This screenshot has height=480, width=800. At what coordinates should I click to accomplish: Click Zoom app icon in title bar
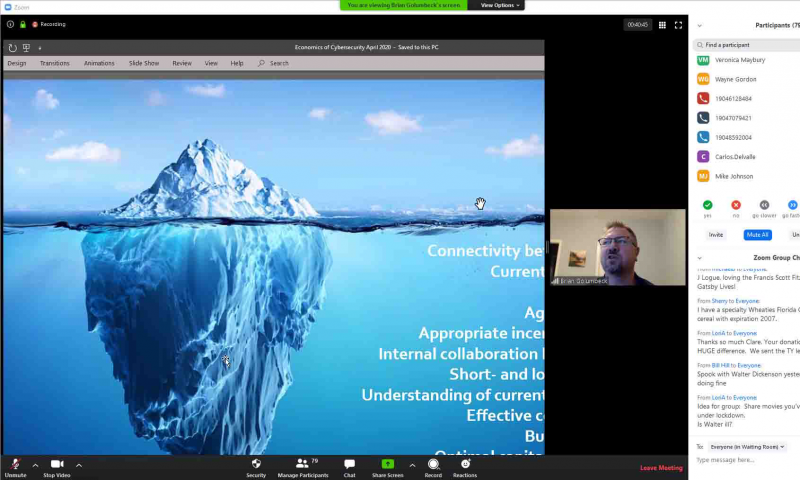click(x=8, y=7)
